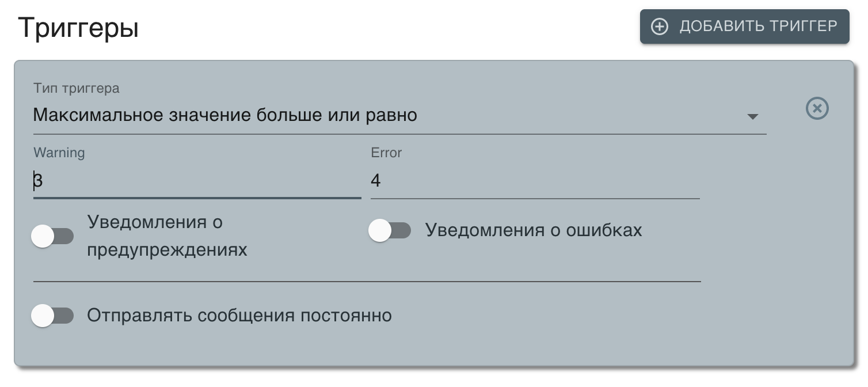This screenshot has height=387, width=868.
Task: Click the Warning field label
Action: 59,153
